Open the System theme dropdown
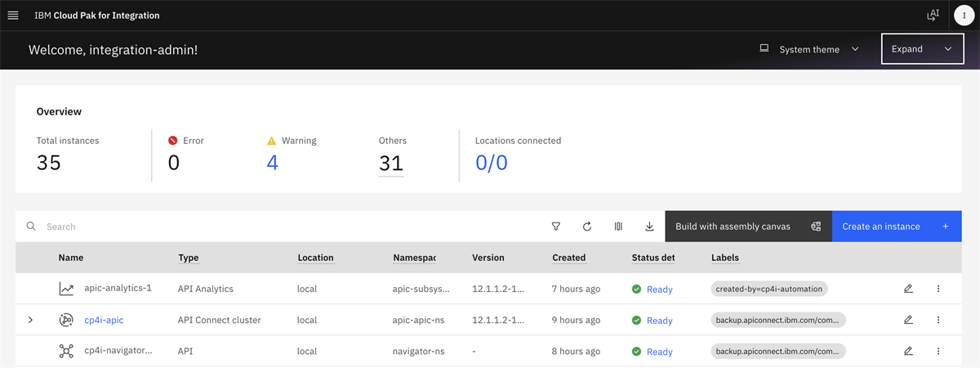Screen dimensions: 980x368 (x=809, y=49)
